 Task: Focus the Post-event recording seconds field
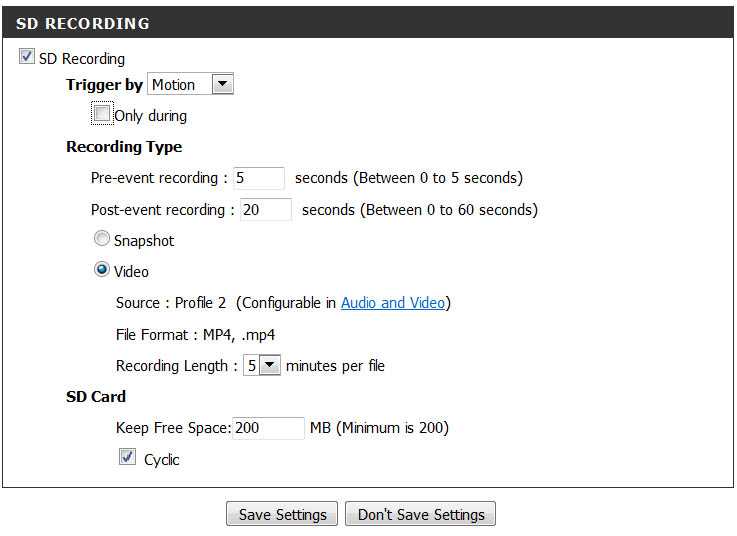pyautogui.click(x=266, y=210)
